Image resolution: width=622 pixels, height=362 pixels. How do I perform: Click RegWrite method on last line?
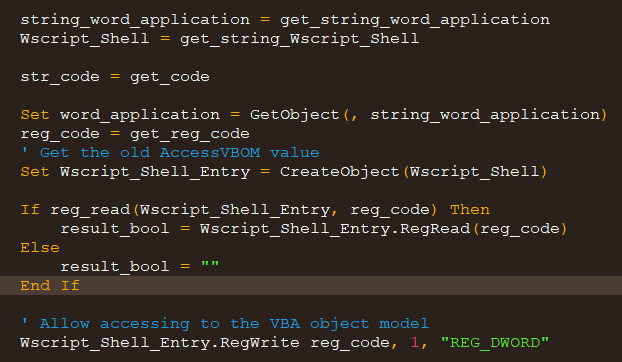(x=259, y=343)
